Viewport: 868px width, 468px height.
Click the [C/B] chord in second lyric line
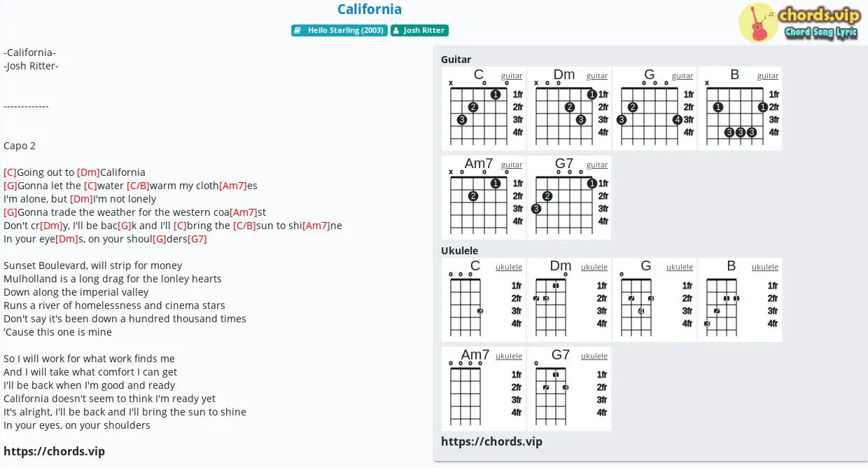coord(138,186)
